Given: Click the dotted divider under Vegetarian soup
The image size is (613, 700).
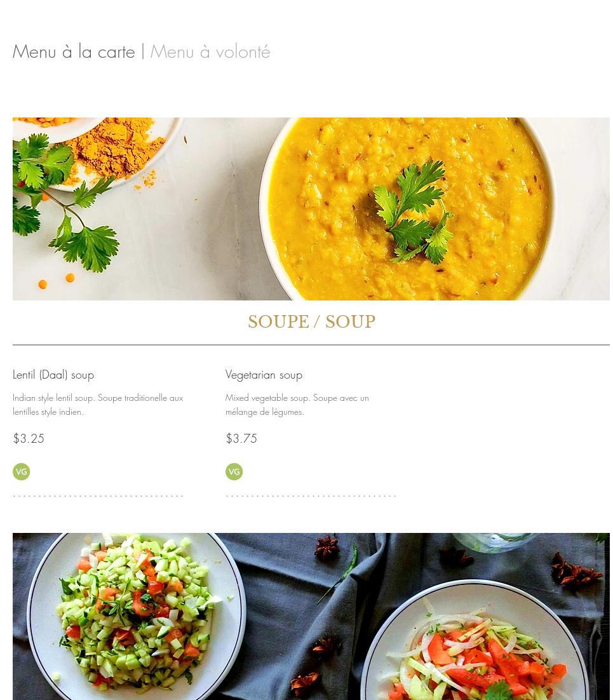Looking at the screenshot, I should [x=311, y=496].
